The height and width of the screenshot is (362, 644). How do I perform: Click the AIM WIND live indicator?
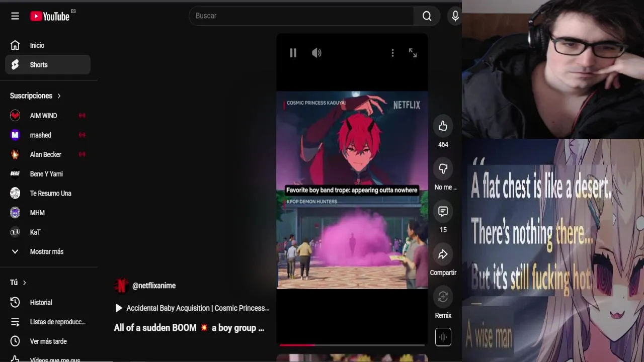[82, 116]
